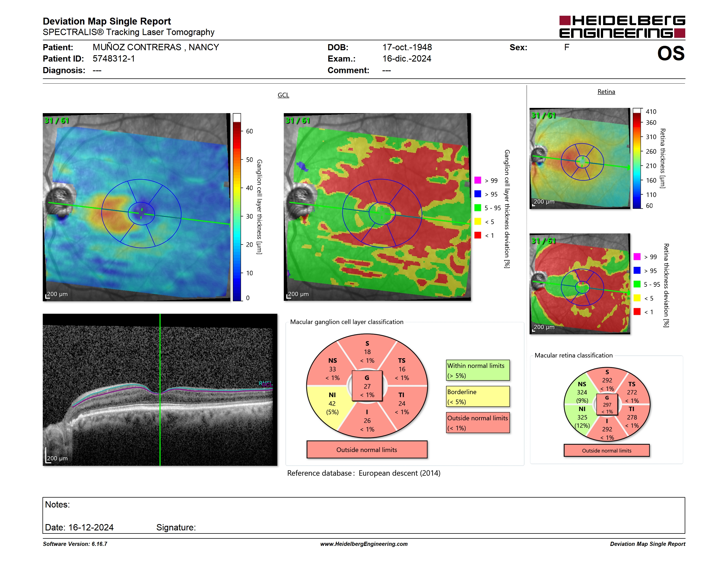Open the GCL deviation map image

click(x=377, y=207)
